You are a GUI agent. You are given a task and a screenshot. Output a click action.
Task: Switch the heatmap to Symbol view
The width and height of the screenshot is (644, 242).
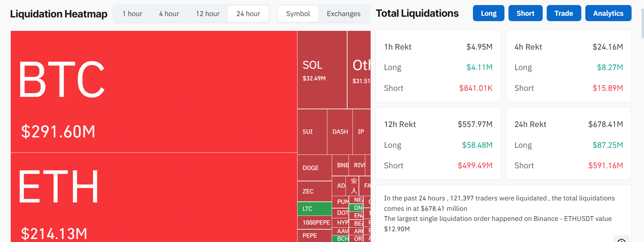(298, 14)
